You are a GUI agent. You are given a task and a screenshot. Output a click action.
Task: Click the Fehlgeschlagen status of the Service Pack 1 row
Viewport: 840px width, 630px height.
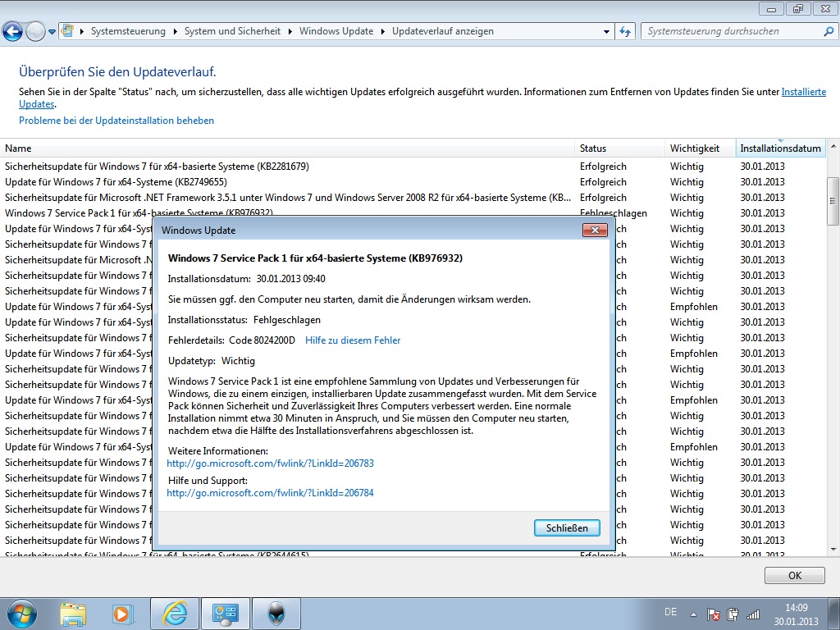pos(614,213)
